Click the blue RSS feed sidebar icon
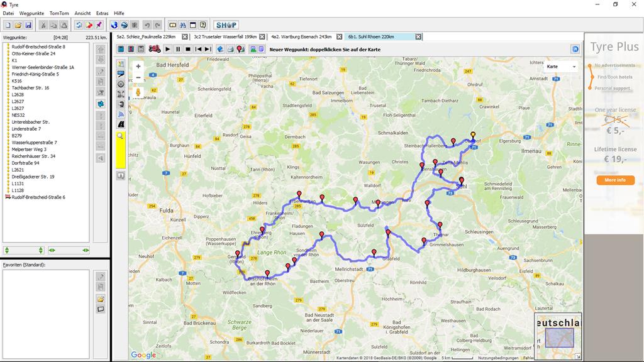The height and width of the screenshot is (362, 644). point(121,114)
